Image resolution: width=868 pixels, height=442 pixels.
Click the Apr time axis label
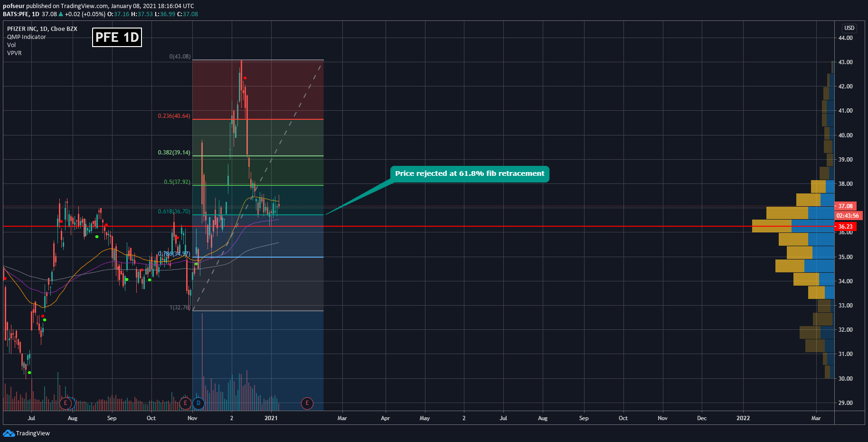[x=385, y=418]
